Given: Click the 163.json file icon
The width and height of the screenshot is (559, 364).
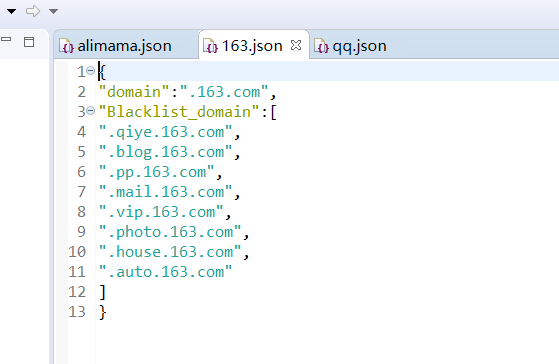Looking at the screenshot, I should (210, 46).
